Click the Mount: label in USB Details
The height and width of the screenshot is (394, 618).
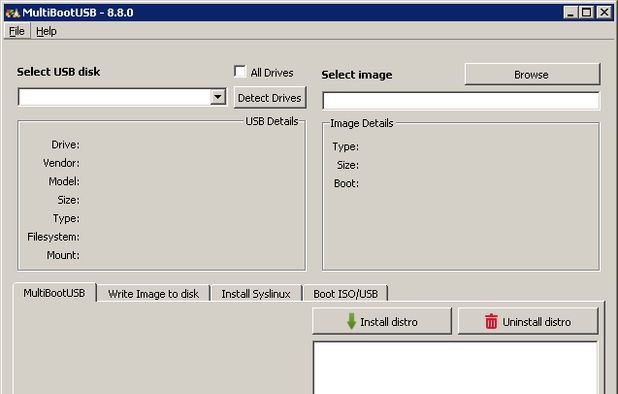pyautogui.click(x=63, y=255)
